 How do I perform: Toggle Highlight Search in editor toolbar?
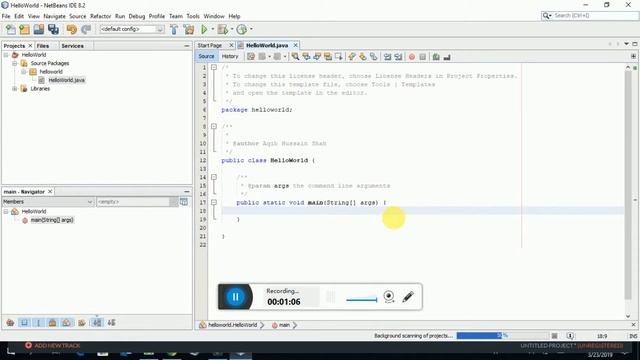click(327, 57)
